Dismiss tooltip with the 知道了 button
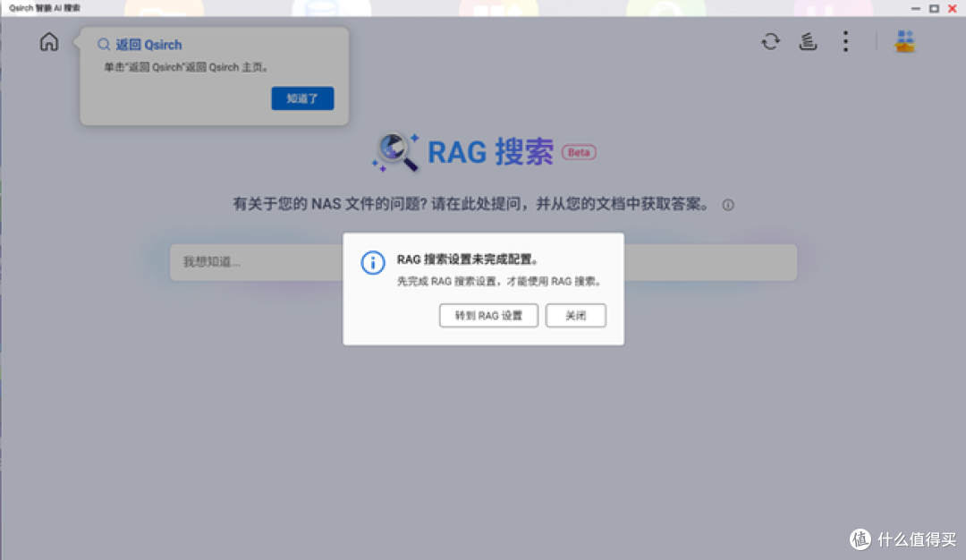The width and height of the screenshot is (966, 560). pos(302,98)
